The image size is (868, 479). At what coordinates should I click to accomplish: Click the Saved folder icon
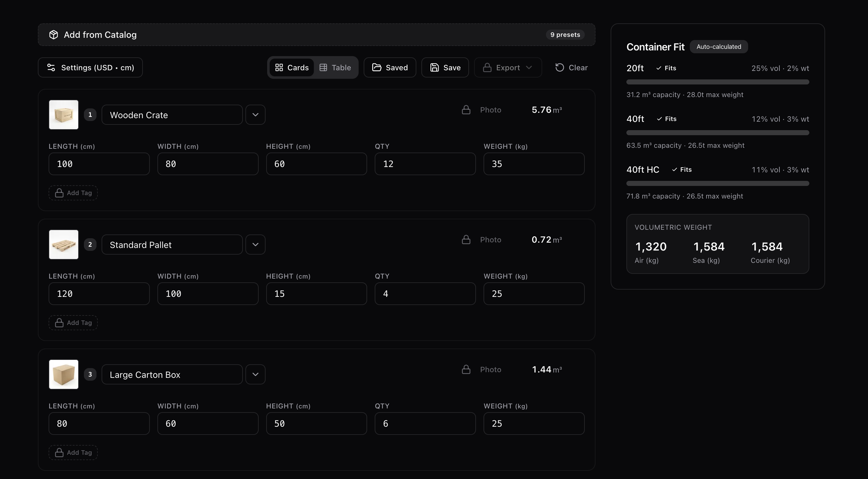pyautogui.click(x=377, y=67)
